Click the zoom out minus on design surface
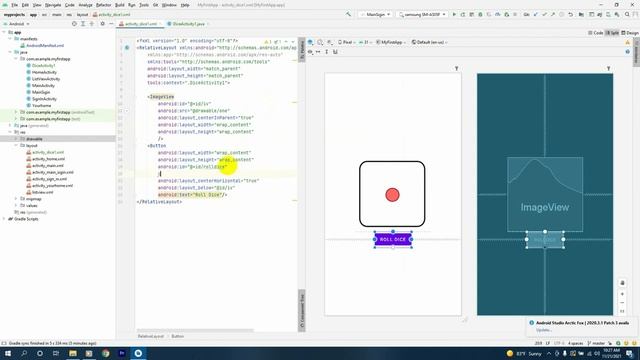Image resolution: width=640 pixels, height=360 pixels. click(622, 303)
